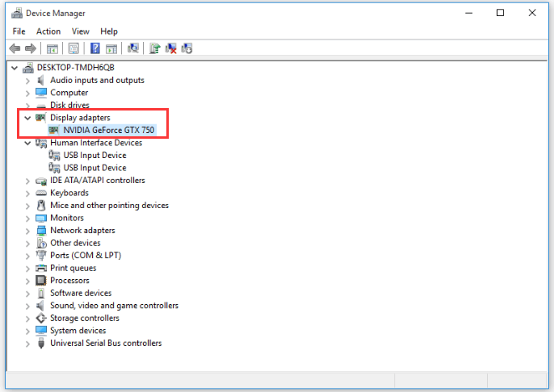The width and height of the screenshot is (554, 392).
Task: Click the Update device driver toolbar icon
Action: 155,48
